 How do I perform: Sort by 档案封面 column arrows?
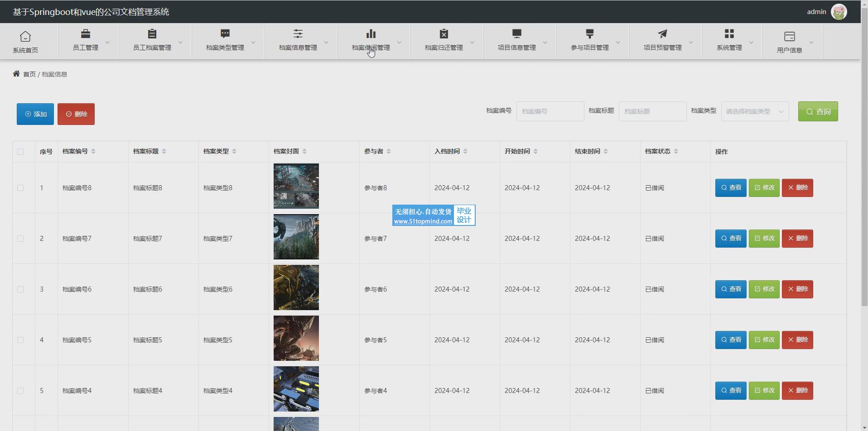(304, 151)
